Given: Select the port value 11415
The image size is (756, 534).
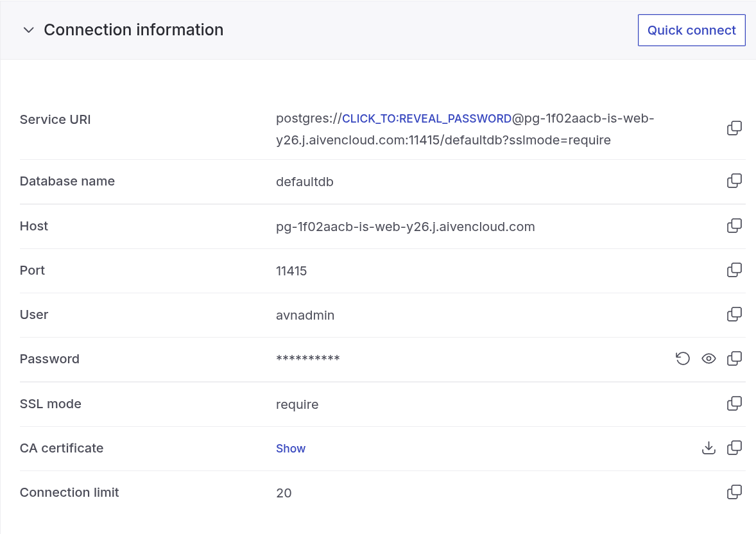Looking at the screenshot, I should (291, 271).
